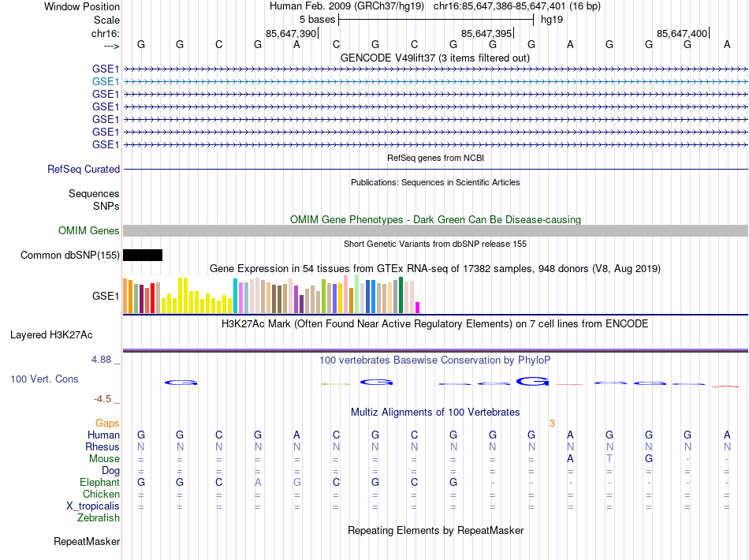Viewport: 749px width, 560px height.
Task: Click the Mouse species label
Action: (104, 459)
